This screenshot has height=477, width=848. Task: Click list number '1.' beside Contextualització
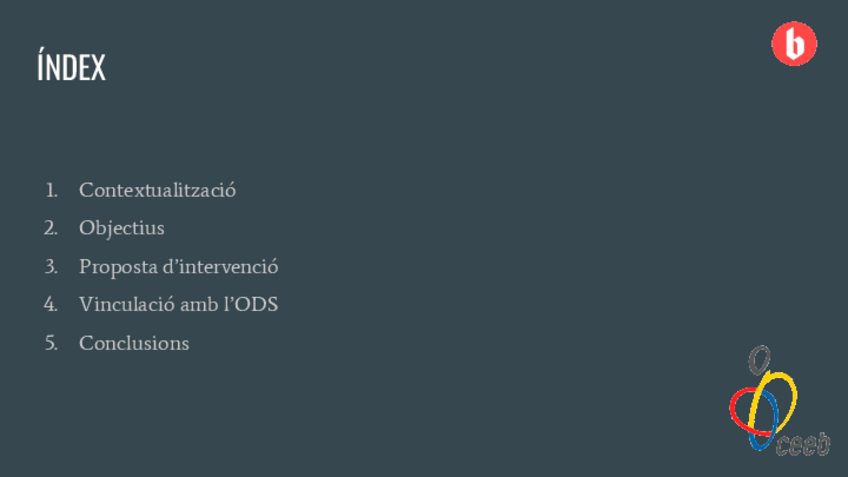tap(51, 189)
